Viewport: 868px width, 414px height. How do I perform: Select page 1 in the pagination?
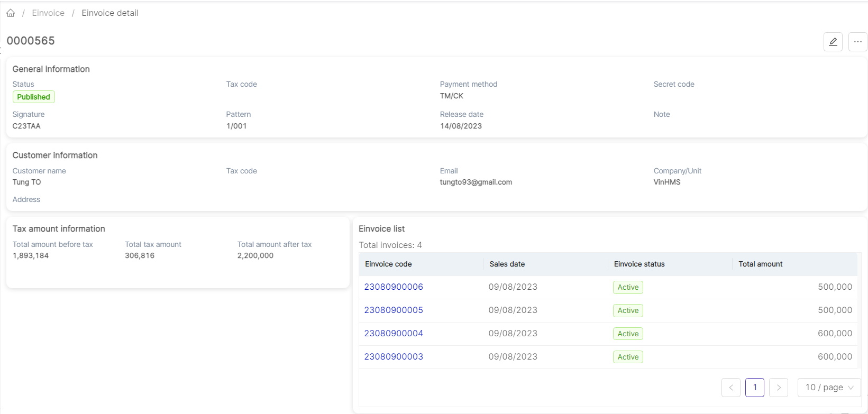(754, 388)
